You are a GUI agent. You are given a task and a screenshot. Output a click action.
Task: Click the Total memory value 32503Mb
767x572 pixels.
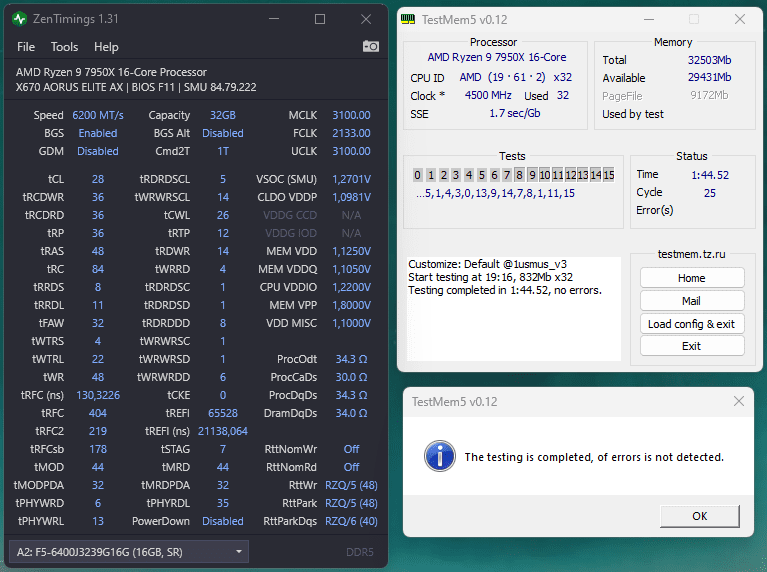709,60
